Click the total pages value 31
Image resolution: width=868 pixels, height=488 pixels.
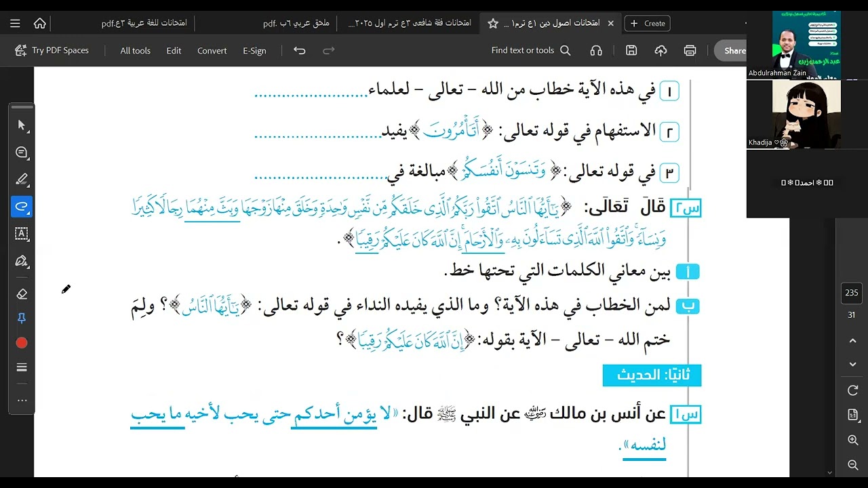[852, 315]
